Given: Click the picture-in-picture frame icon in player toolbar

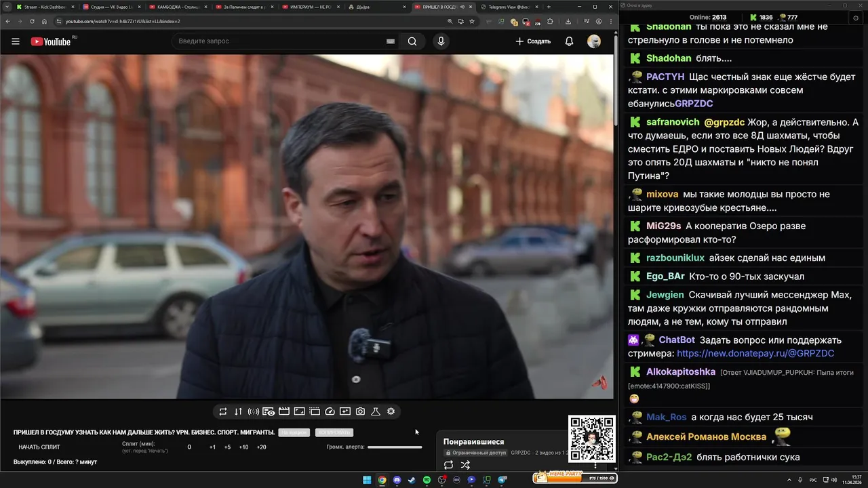Looking at the screenshot, I should pyautogui.click(x=299, y=411).
